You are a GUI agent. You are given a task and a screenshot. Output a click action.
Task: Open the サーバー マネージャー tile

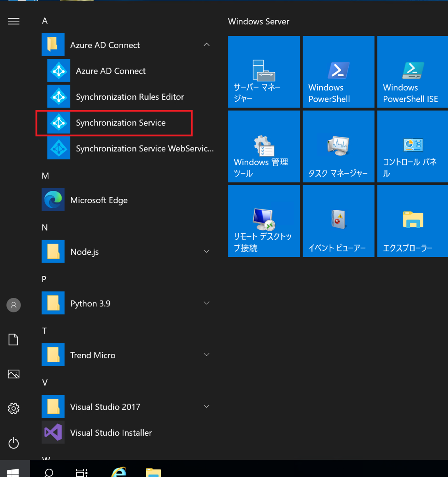pos(264,72)
